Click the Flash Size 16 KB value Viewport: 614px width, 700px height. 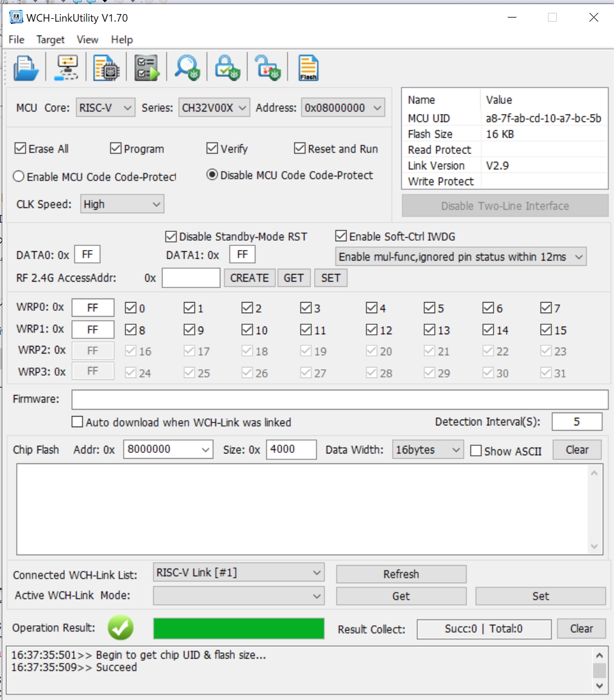point(499,134)
